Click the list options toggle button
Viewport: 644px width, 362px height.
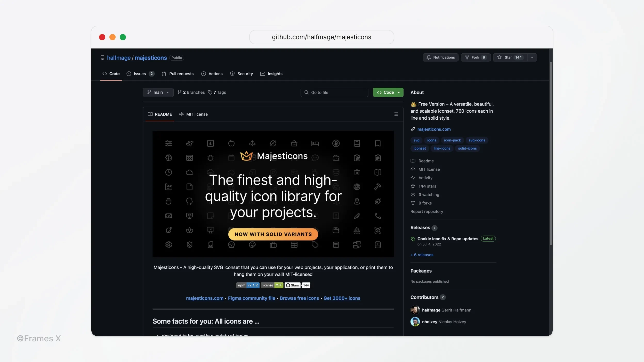(396, 114)
